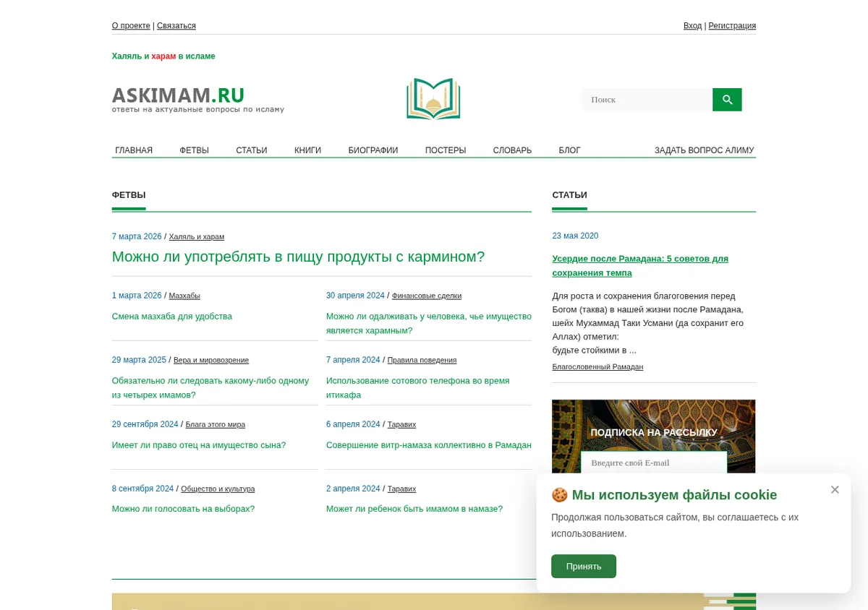Close the cookie notice popup

(x=835, y=490)
